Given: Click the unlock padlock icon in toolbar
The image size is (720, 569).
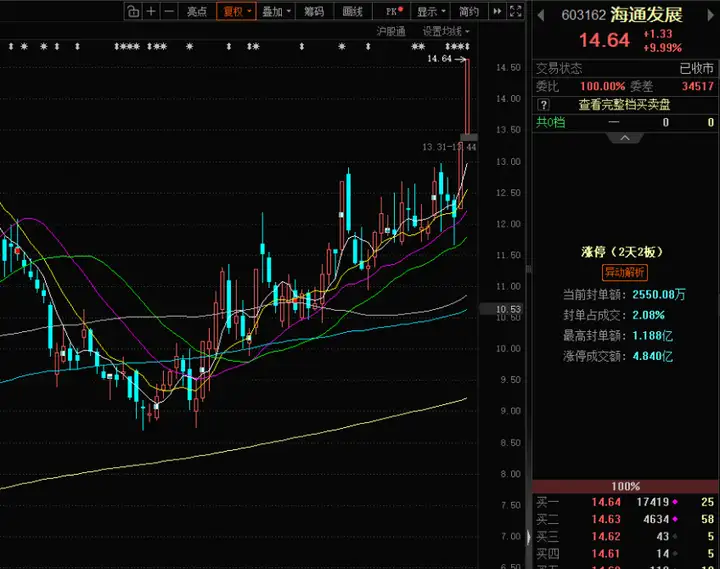Looking at the screenshot, I should 133,11.
